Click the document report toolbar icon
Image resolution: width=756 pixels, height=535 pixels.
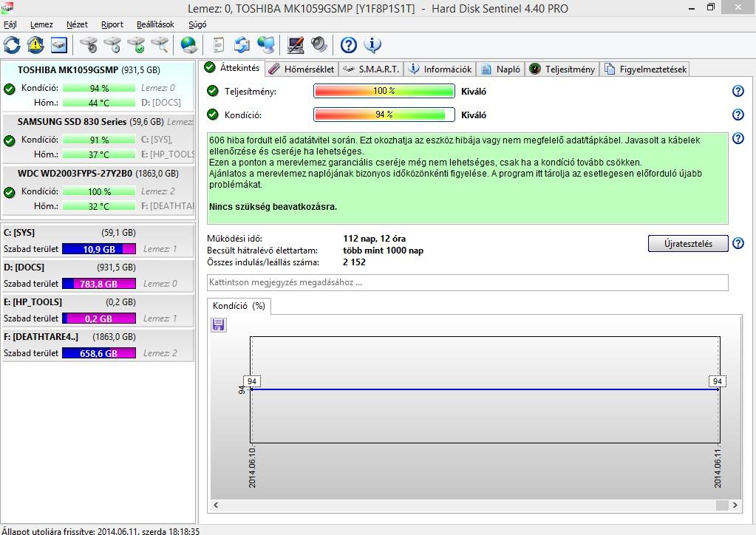click(219, 45)
